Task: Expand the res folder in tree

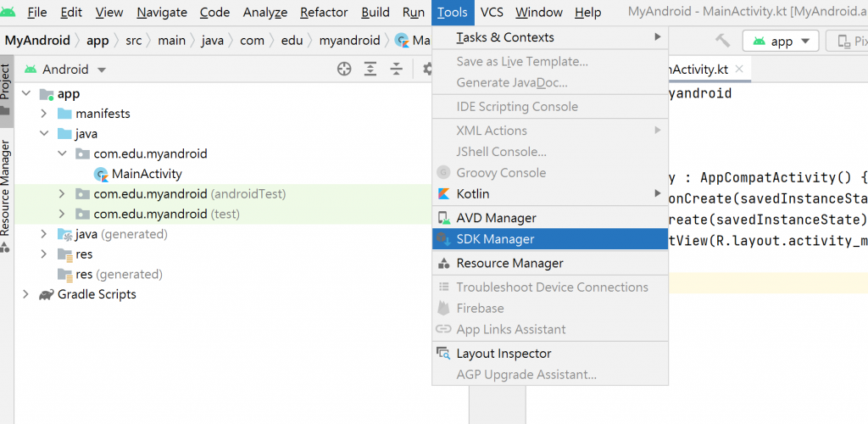Action: 44,254
